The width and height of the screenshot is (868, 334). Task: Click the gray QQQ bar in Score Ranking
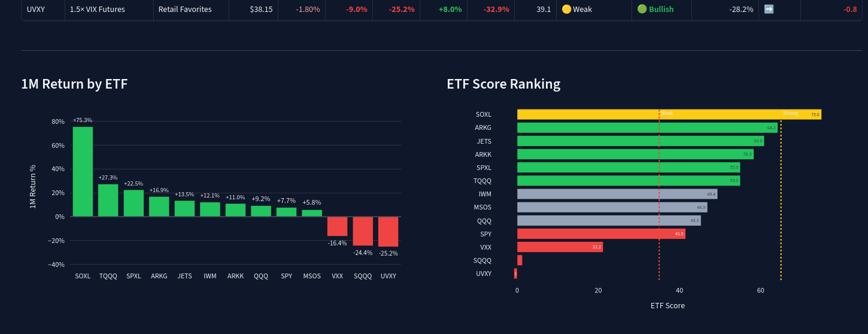pyautogui.click(x=609, y=220)
